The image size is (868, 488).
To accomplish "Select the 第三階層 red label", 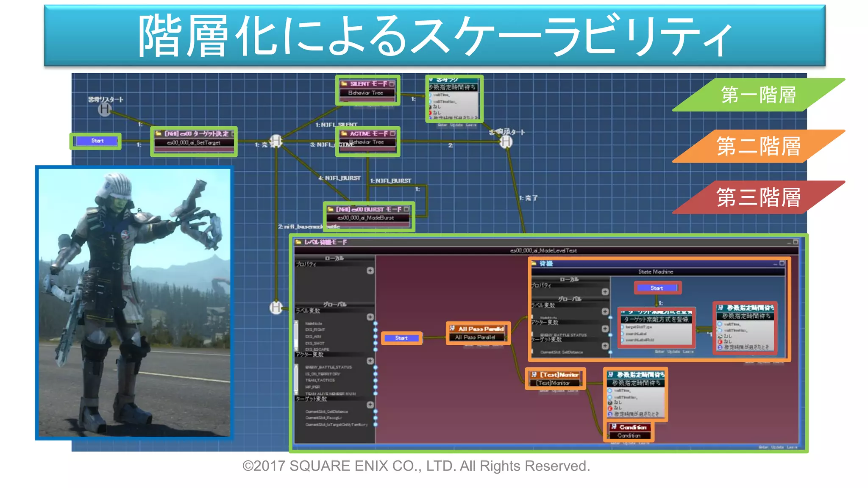I will [x=758, y=197].
